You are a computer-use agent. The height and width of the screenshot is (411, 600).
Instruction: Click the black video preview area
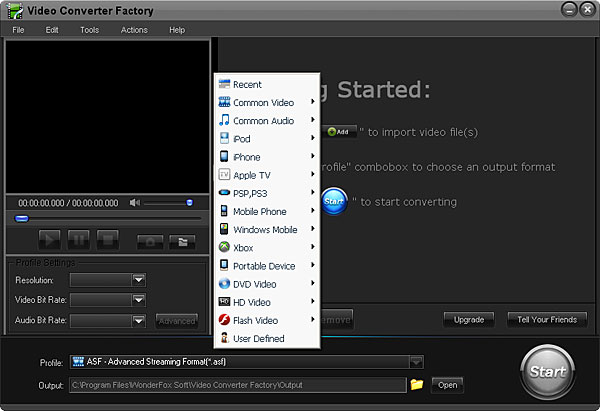click(108, 117)
